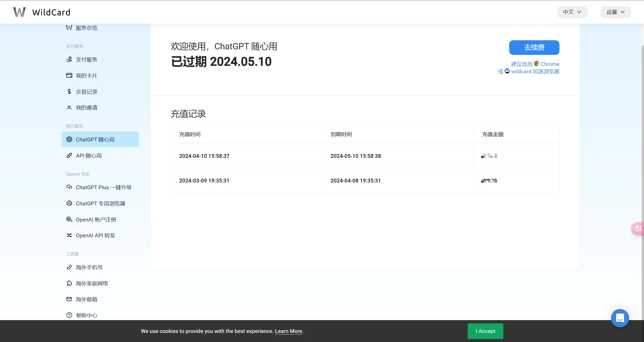Open ChatGPT 专用浏览器 sidebar entry
The height and width of the screenshot is (342, 644).
tap(100, 203)
